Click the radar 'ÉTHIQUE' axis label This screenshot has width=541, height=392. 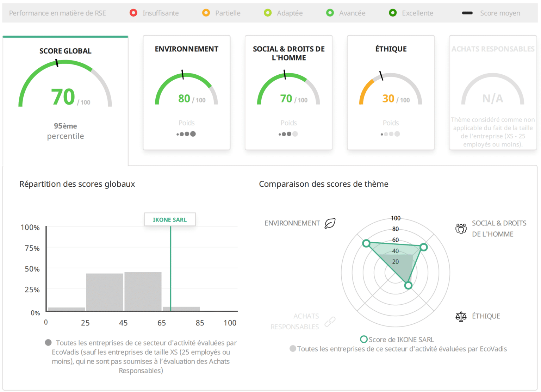pyautogui.click(x=486, y=316)
